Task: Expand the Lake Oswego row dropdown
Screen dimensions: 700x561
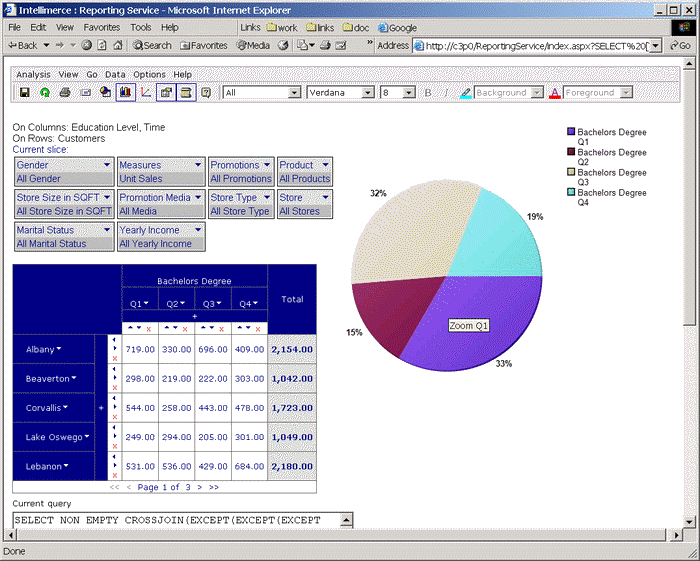Action: 87,436
